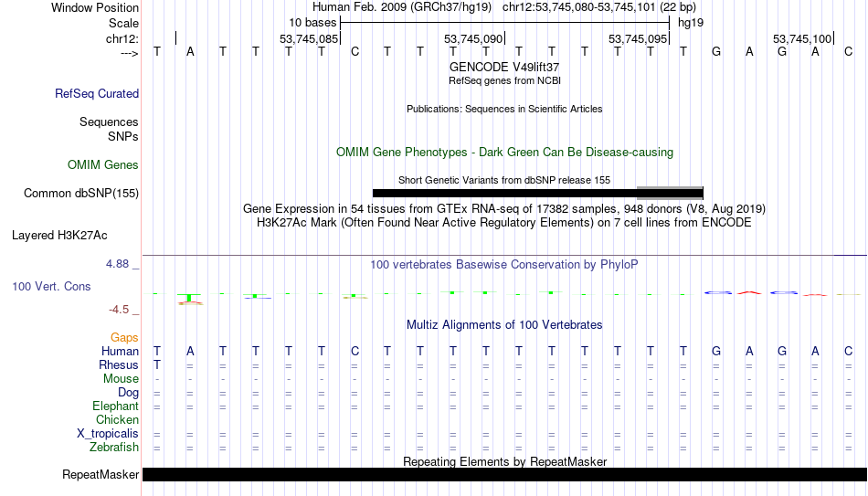Open the 100 Vert. Cons track label

pyautogui.click(x=51, y=286)
